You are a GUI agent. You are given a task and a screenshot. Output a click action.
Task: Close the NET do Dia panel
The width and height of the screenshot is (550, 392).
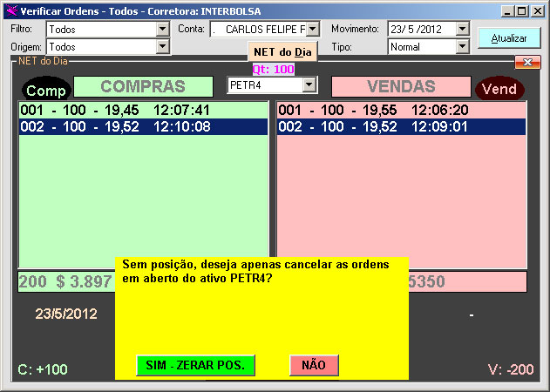click(527, 62)
